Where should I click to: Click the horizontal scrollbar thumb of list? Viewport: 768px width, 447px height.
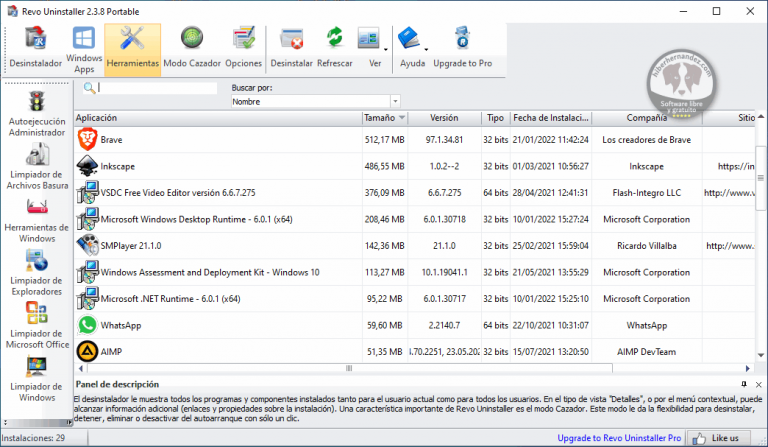349,368
